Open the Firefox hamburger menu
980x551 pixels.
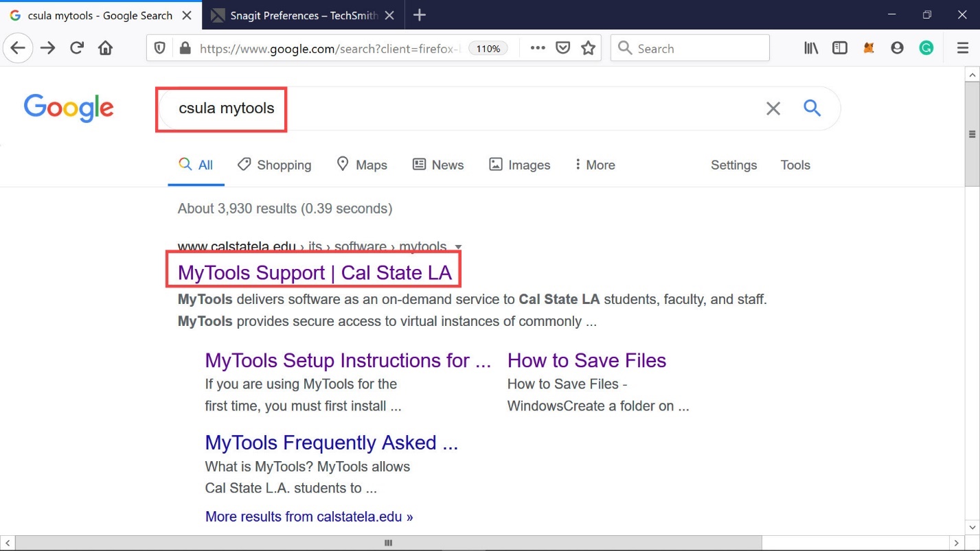click(963, 48)
